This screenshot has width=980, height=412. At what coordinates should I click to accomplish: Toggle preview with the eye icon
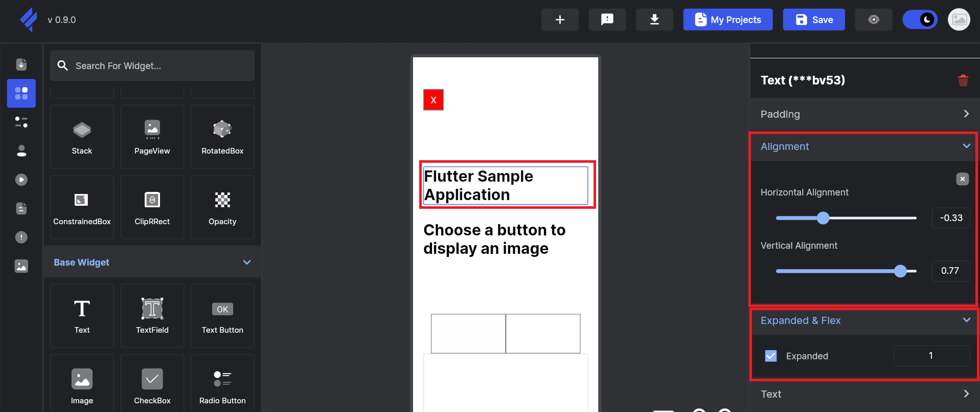(x=873, y=20)
